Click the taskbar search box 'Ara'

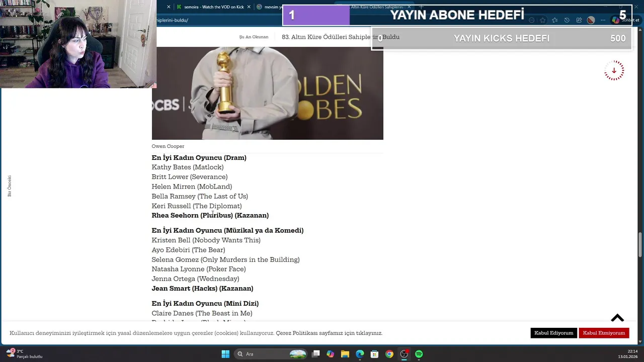point(270,354)
